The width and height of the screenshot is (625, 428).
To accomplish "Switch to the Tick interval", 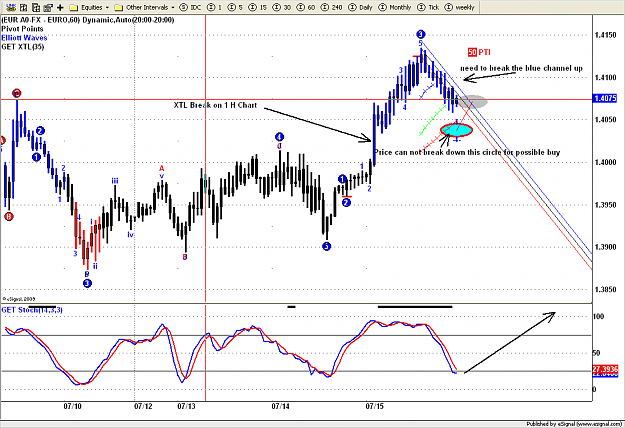I will [x=430, y=7].
